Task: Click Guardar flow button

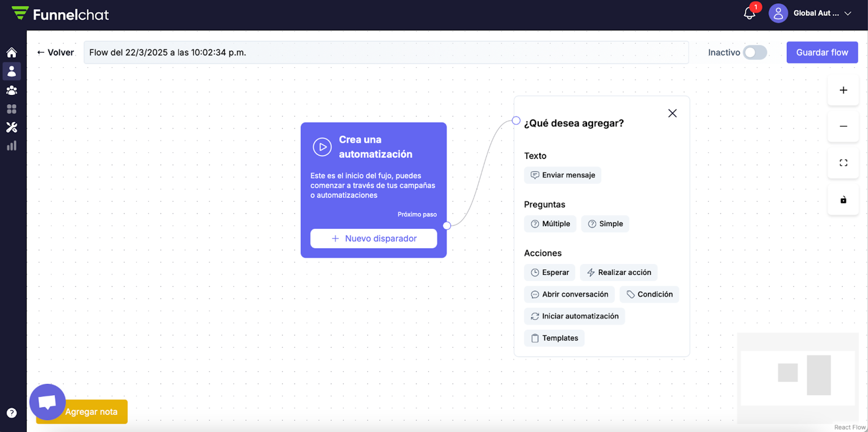Action: pos(822,53)
